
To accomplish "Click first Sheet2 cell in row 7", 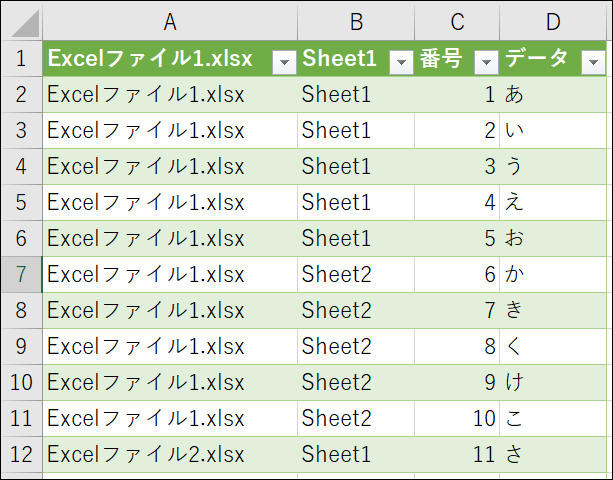I will (x=356, y=274).
